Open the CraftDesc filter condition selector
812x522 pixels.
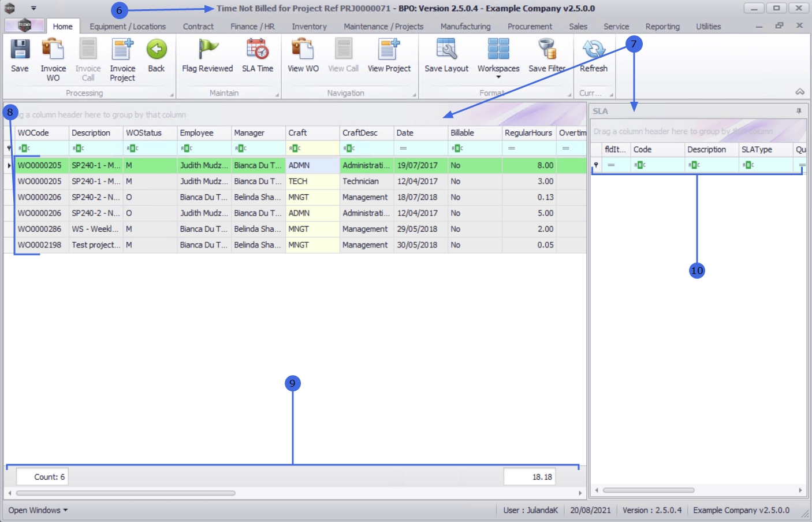pyautogui.click(x=349, y=149)
